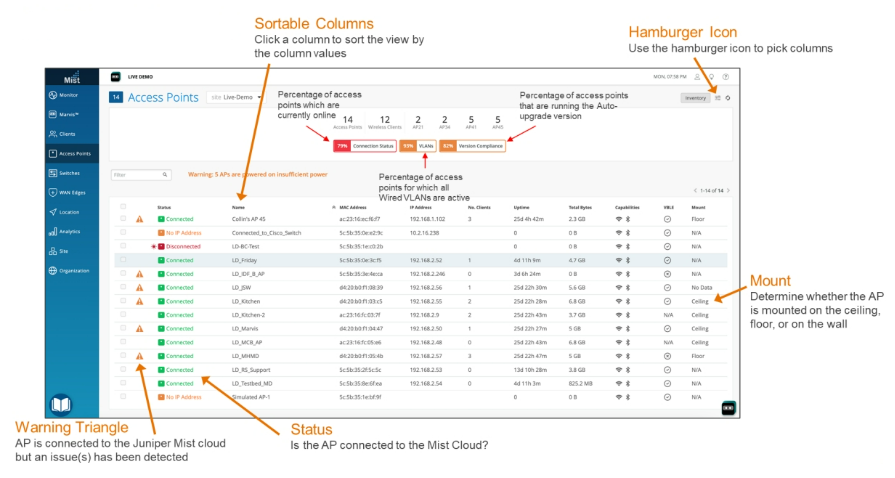Viewport: 895px width, 478px height.
Task: Tick the checkbox for LD_Friday
Action: click(123, 260)
